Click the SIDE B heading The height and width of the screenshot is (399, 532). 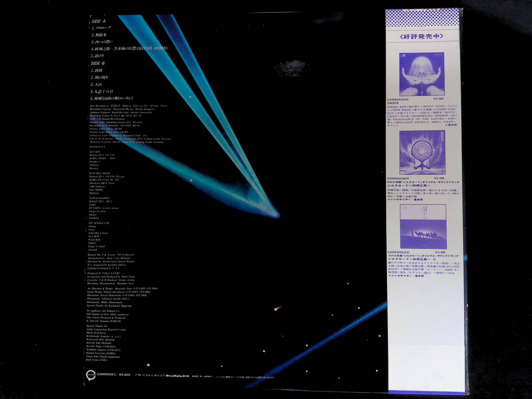tap(98, 63)
